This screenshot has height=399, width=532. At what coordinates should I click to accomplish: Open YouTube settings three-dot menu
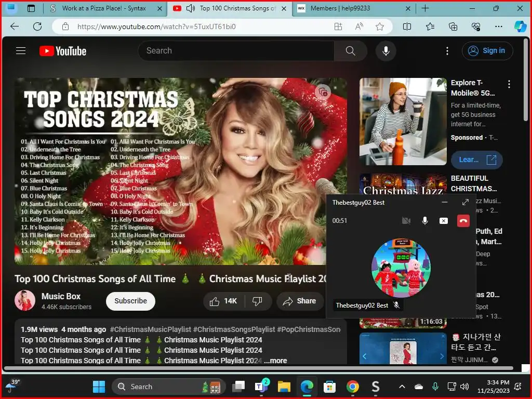click(x=447, y=51)
